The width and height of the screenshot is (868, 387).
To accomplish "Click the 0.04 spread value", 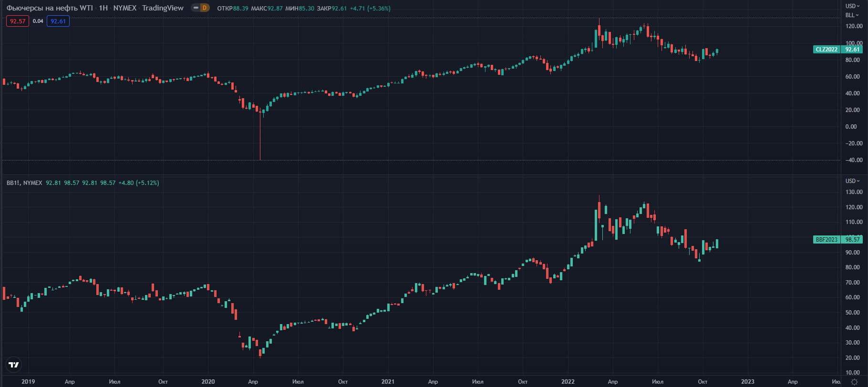I will coord(38,21).
